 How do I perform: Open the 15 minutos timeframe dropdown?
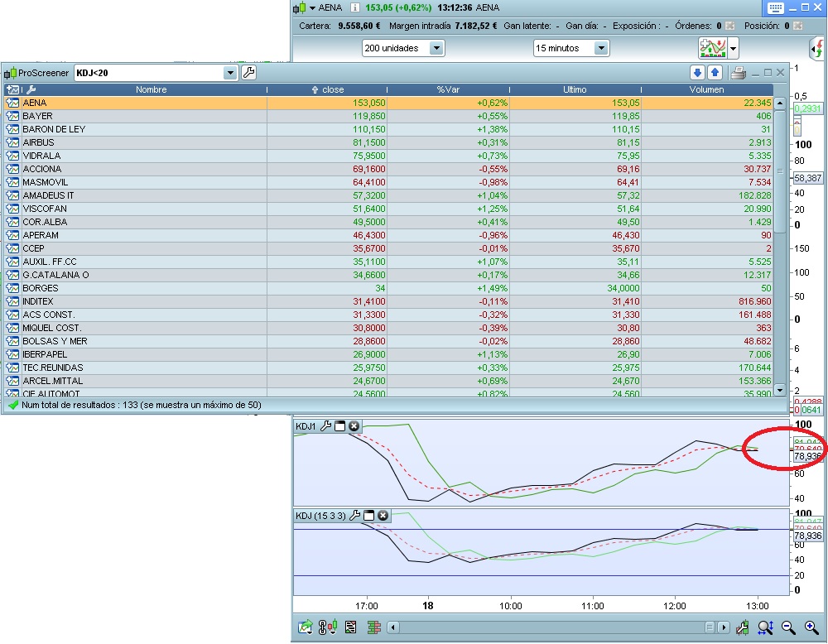(600, 48)
